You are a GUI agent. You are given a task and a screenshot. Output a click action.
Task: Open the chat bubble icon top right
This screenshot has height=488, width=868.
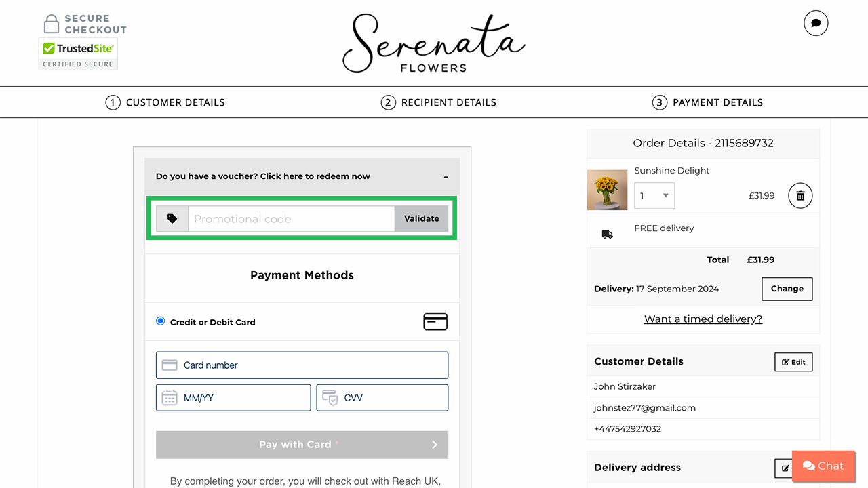(815, 22)
